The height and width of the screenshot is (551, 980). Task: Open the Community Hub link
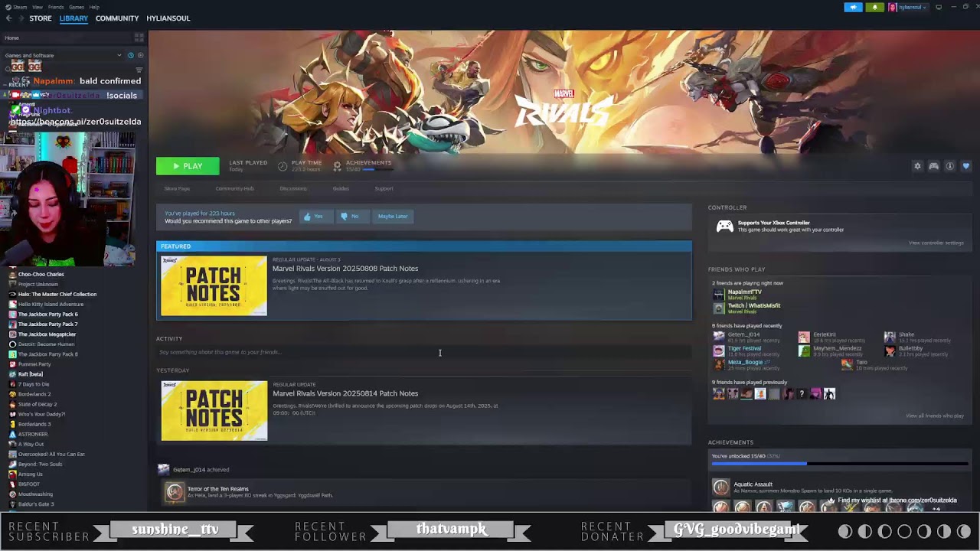[x=235, y=188]
